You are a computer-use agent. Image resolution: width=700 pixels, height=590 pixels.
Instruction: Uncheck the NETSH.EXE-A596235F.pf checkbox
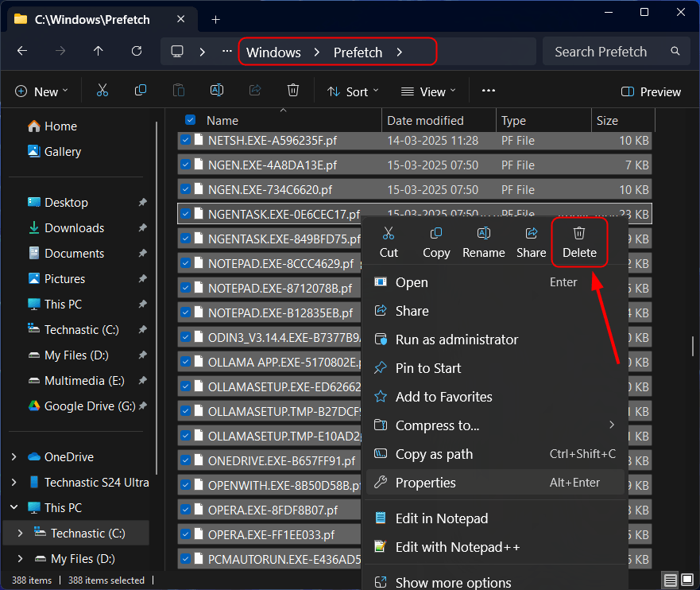point(185,141)
